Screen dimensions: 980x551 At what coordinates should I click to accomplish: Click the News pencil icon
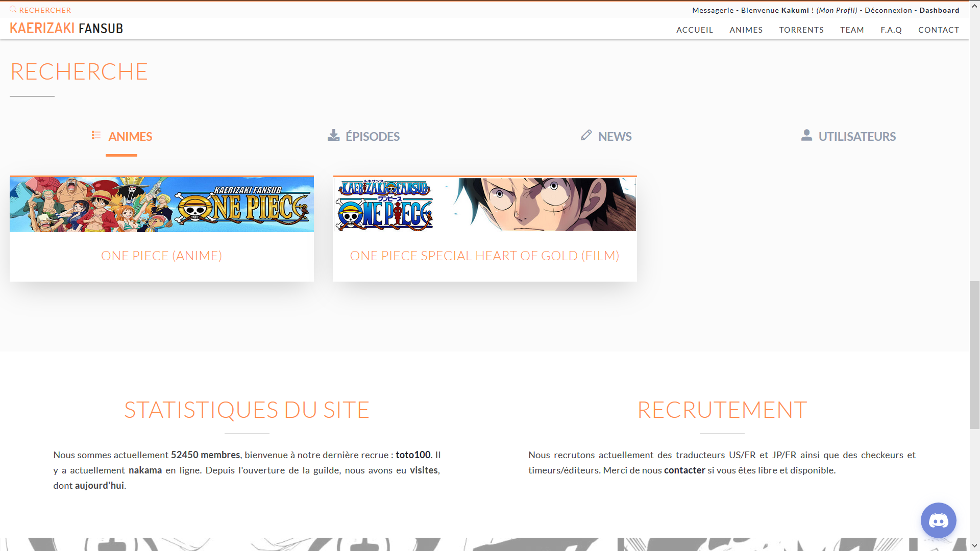[x=586, y=135]
